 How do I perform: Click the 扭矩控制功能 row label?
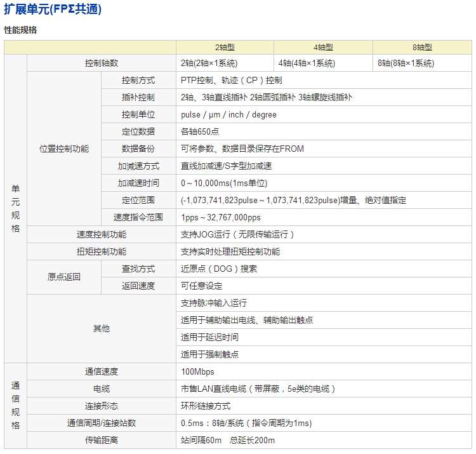click(x=102, y=252)
